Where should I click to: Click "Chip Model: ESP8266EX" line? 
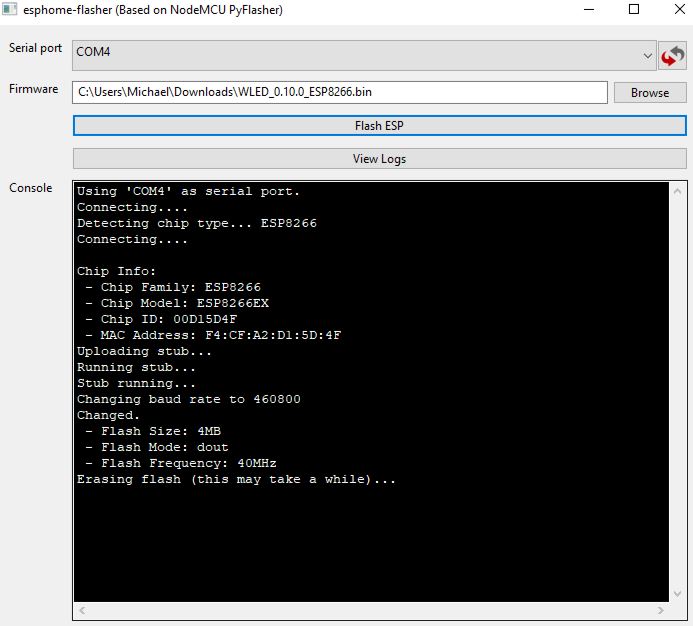click(x=177, y=303)
